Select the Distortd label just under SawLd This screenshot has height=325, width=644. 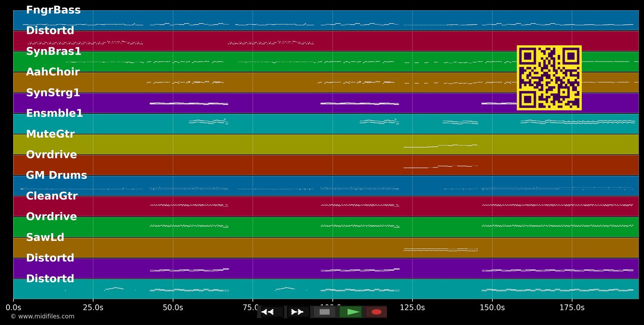click(50, 258)
